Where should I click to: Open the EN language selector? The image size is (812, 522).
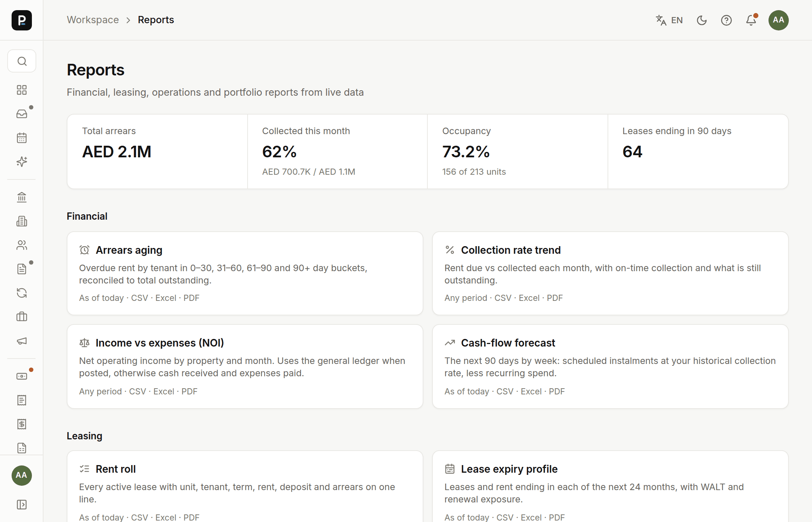669,20
